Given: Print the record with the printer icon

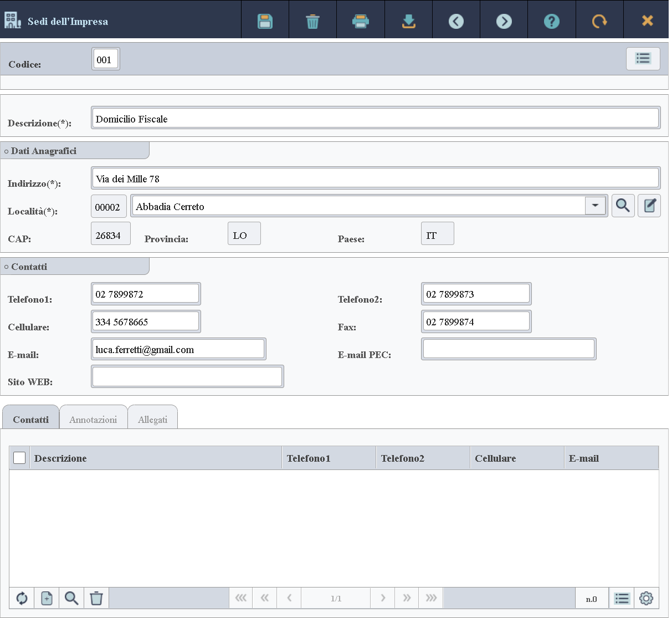Looking at the screenshot, I should (x=361, y=21).
